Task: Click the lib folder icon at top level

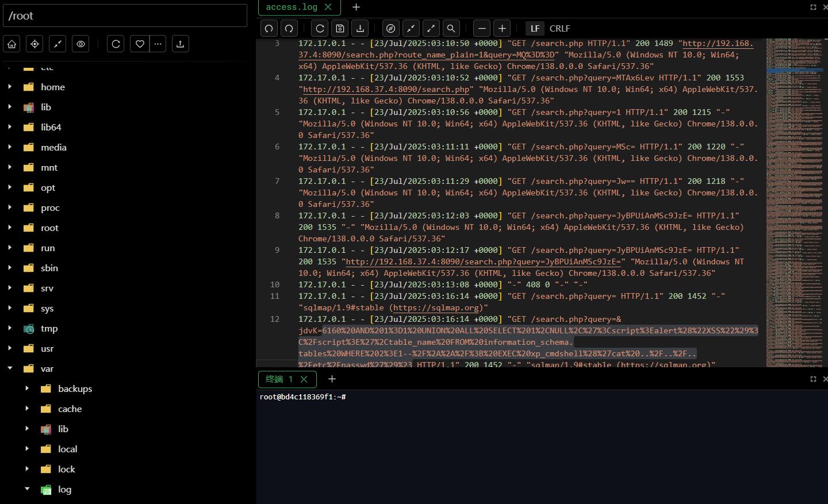Action: [29, 107]
